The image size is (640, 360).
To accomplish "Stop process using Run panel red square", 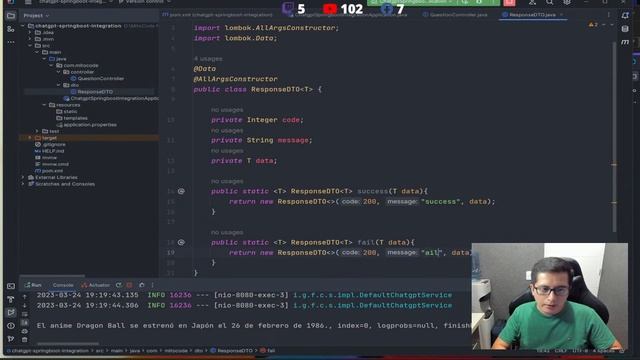I will pyautogui.click(x=129, y=285).
